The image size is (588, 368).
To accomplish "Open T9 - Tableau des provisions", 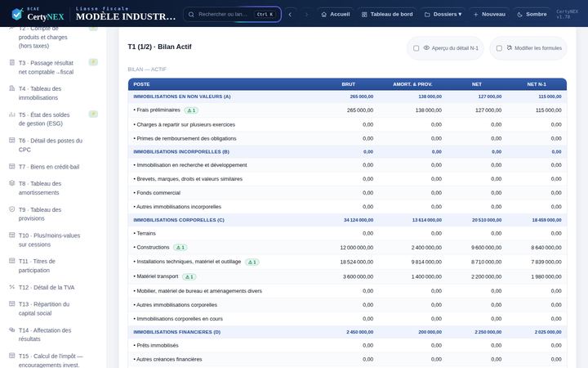I will pos(52,213).
